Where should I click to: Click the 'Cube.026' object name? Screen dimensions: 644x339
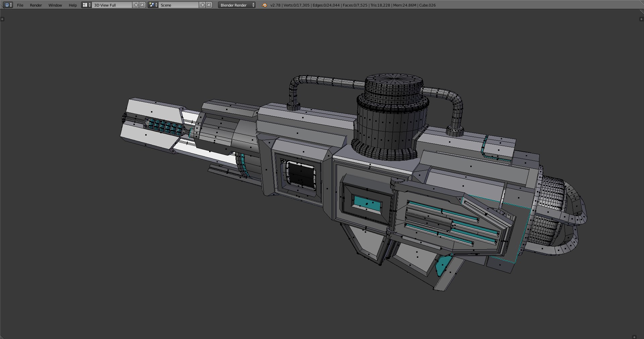click(427, 5)
